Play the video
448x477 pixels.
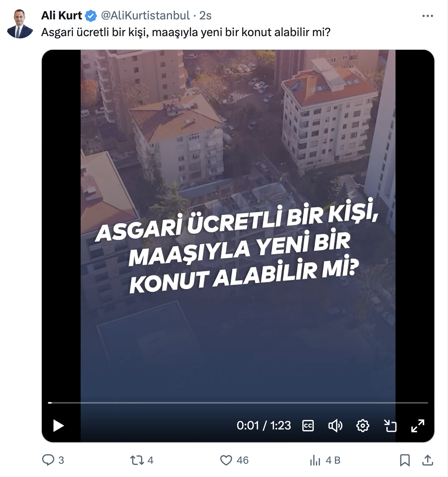tap(58, 426)
